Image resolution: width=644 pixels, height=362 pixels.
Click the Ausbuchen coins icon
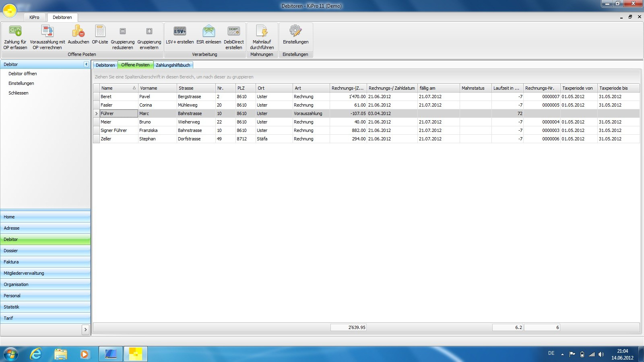[x=78, y=31]
